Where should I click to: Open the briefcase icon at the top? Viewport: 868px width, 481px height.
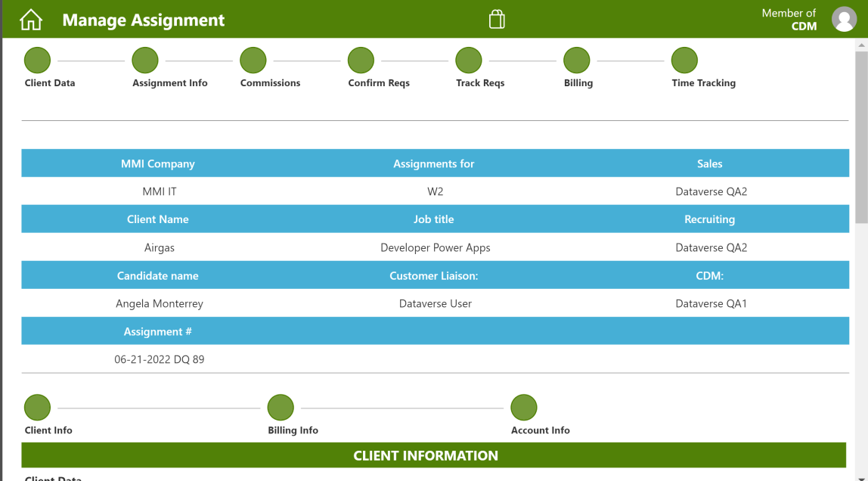coord(497,18)
